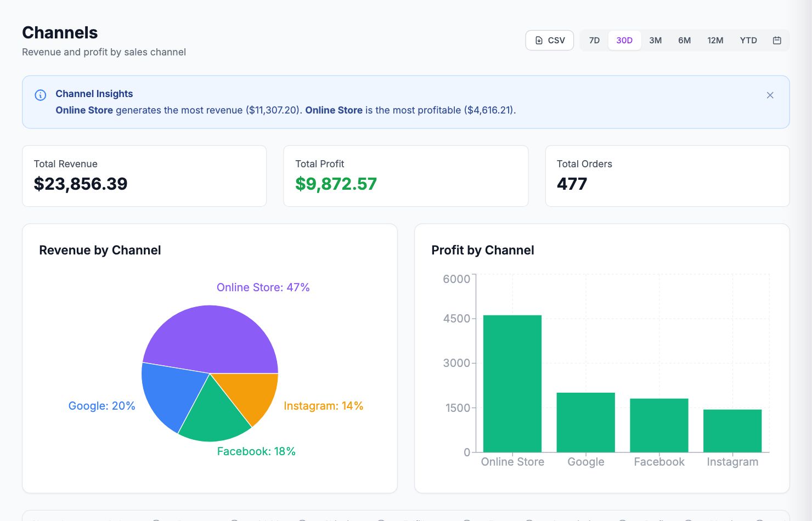
Task: Click the 'Instagram: 14%' pie label
Action: pos(323,406)
